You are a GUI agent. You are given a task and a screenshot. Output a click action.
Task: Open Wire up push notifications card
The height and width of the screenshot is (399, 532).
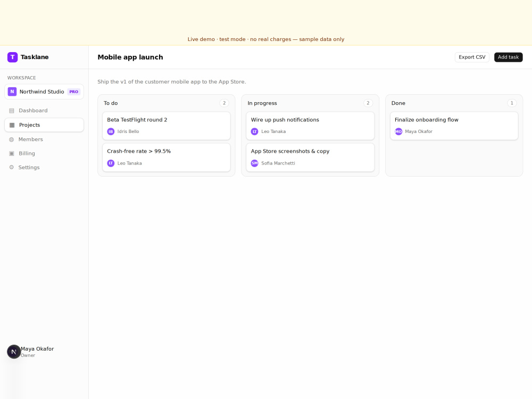coord(310,126)
